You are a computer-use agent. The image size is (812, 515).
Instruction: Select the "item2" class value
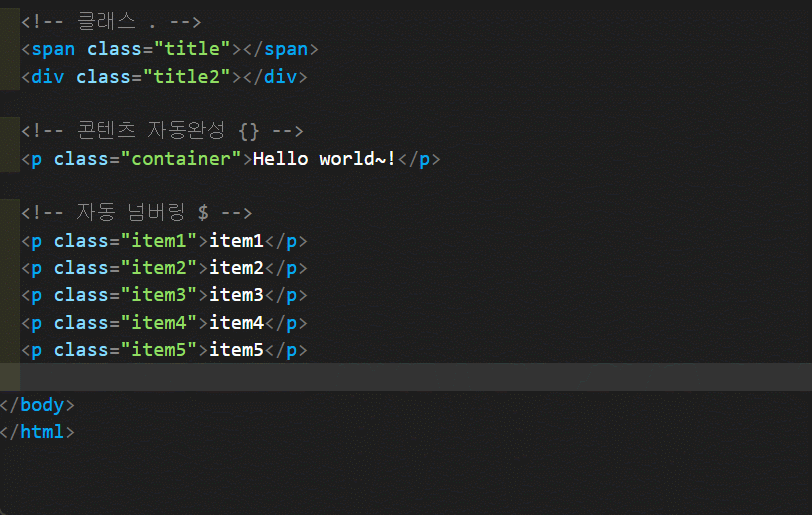[158, 268]
